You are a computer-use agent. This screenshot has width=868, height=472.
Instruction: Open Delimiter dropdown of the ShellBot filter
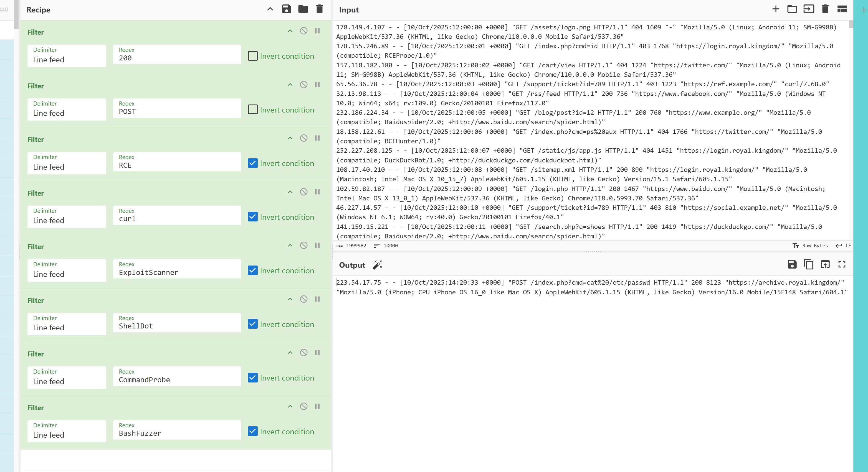67,324
